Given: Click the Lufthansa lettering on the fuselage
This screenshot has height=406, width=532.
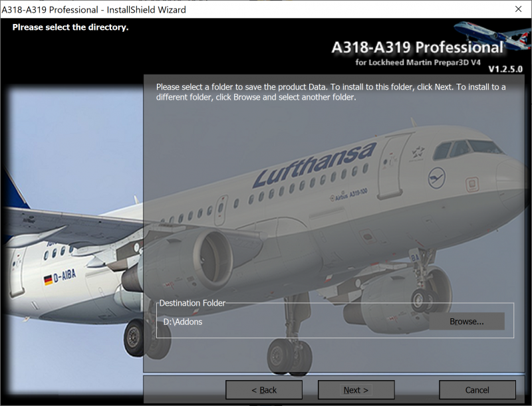Looking at the screenshot, I should 315,165.
